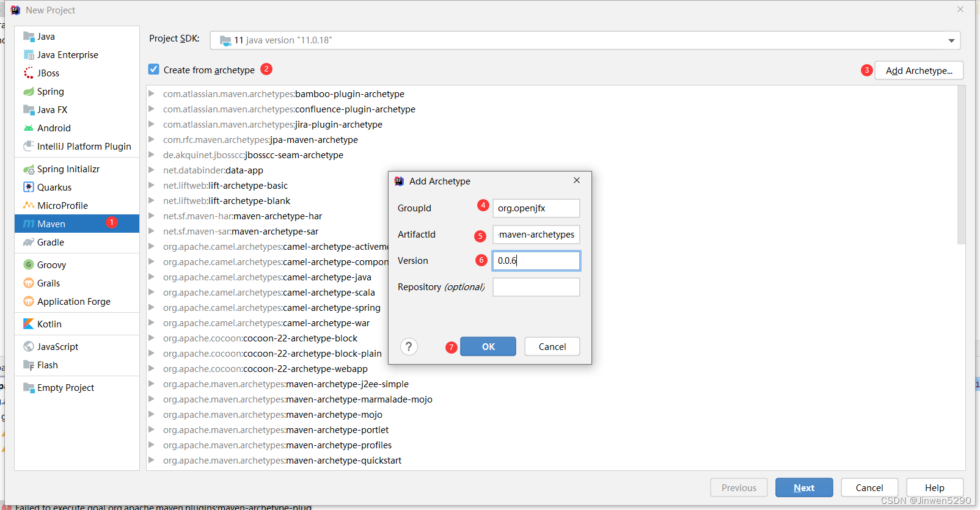The height and width of the screenshot is (510, 980).
Task: Click the Help button at bottom
Action: 935,488
